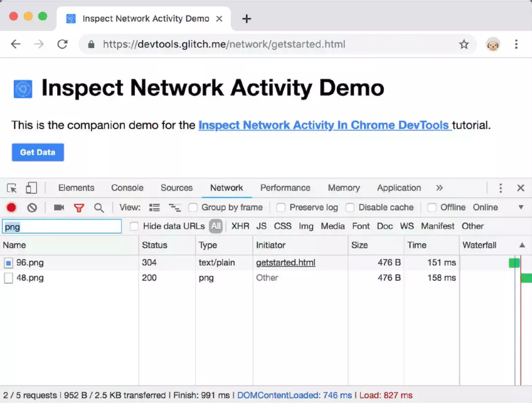Sort by the Name column header
Screen dimensions: 532x403
pos(69,245)
